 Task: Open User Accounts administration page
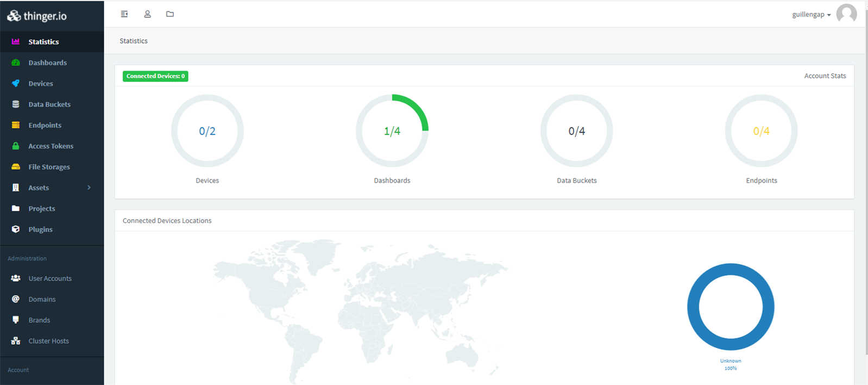(49, 278)
